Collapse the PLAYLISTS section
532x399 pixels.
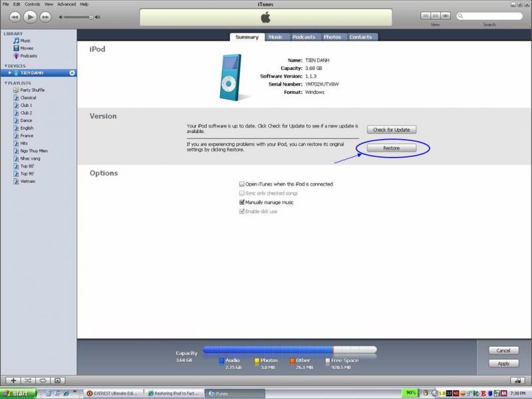(5, 83)
